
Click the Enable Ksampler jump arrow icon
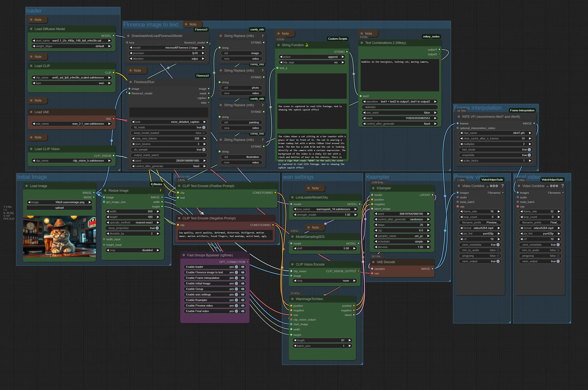(x=243, y=300)
